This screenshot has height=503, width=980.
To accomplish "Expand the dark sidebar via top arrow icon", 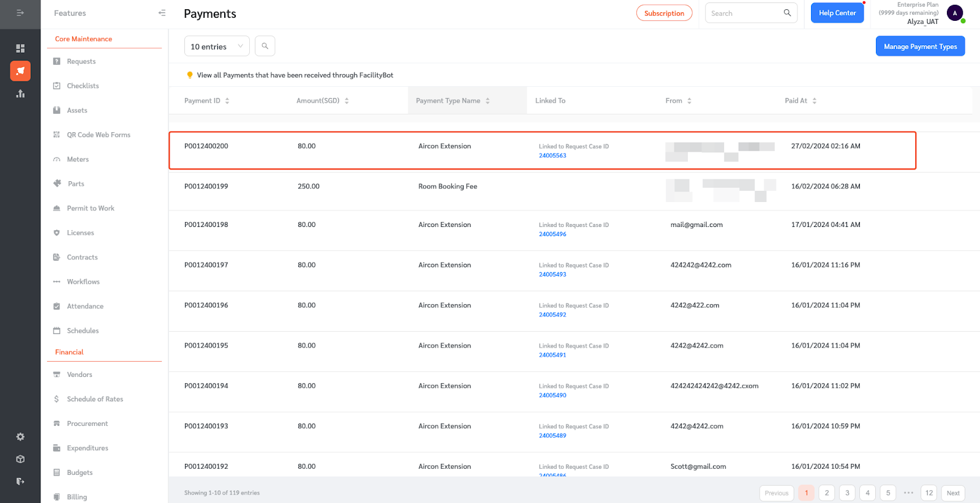I will point(20,13).
